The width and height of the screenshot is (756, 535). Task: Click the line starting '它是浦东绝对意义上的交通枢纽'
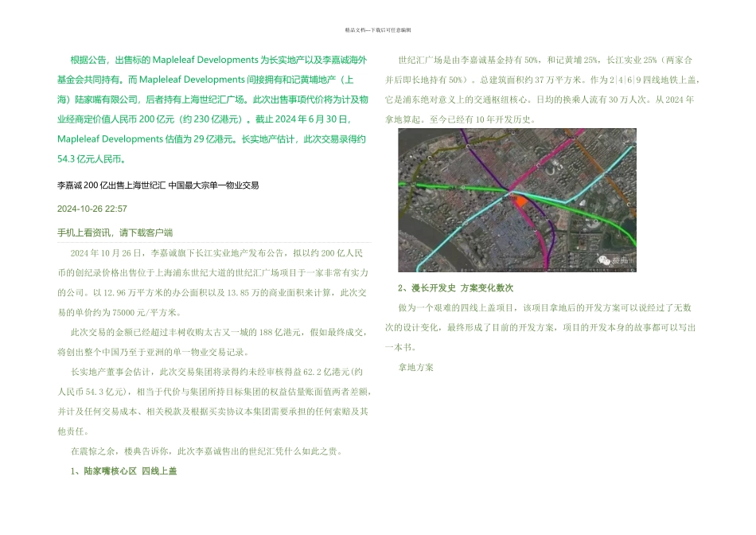click(540, 100)
